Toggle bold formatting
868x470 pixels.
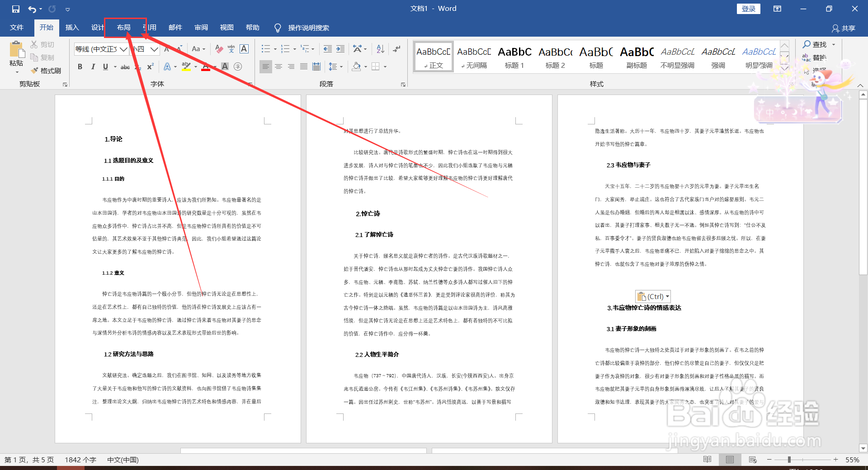click(x=80, y=66)
